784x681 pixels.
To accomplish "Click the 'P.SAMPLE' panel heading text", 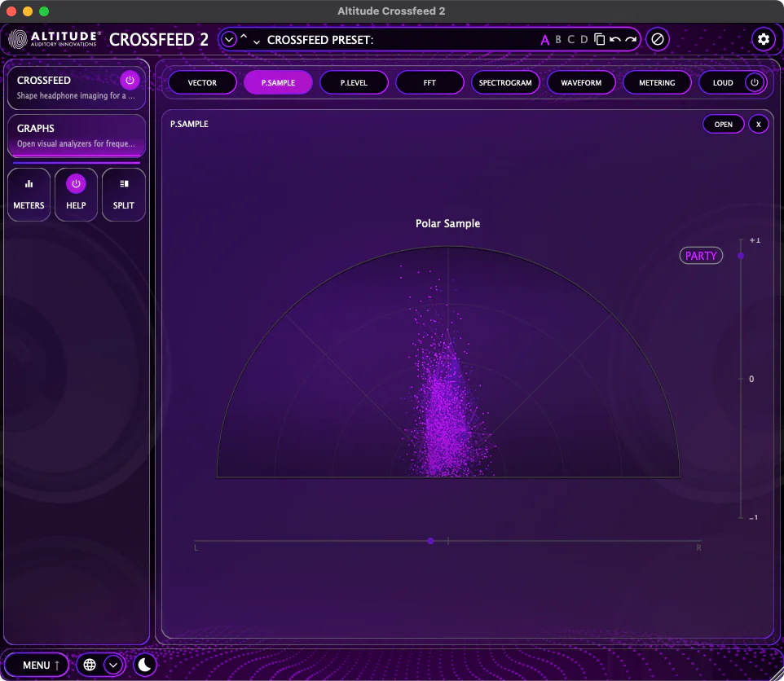I will pos(189,124).
